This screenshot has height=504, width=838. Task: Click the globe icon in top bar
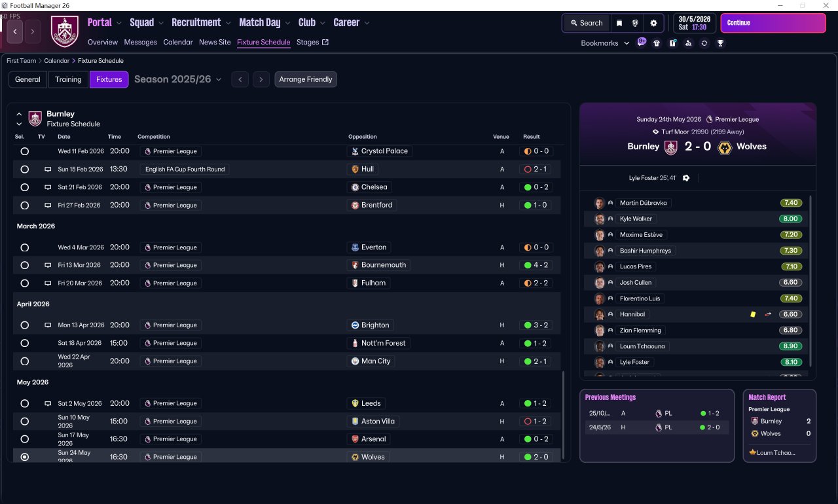[635, 23]
